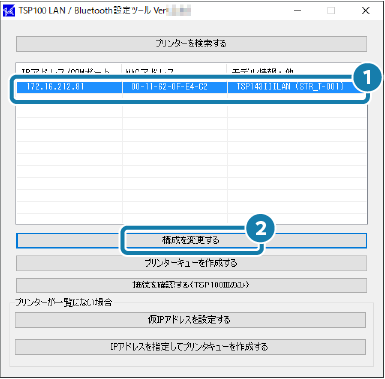Click IPアドレスを指定してプリンタキューを作成する button
Screen dimensions: 385x379
coord(190,347)
